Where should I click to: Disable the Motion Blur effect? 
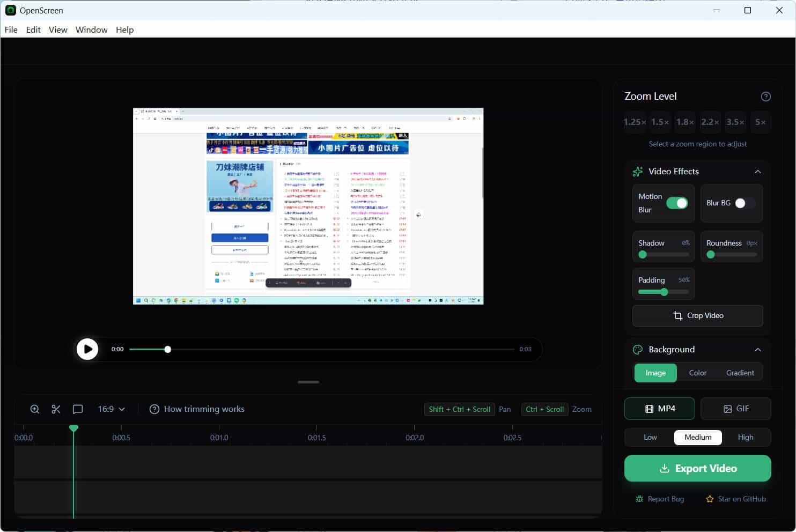pyautogui.click(x=679, y=203)
